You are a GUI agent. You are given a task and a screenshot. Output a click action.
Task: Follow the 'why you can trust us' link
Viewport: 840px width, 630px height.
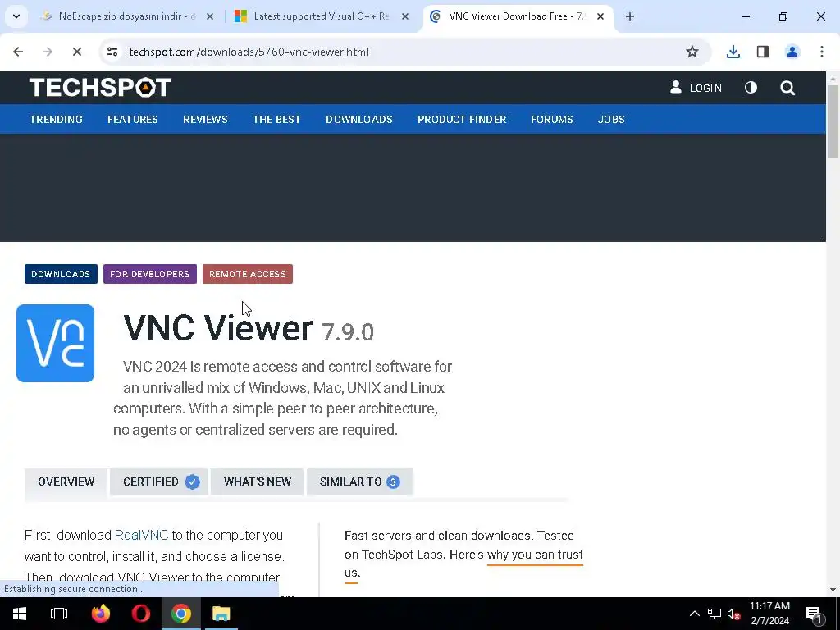pyautogui.click(x=535, y=555)
